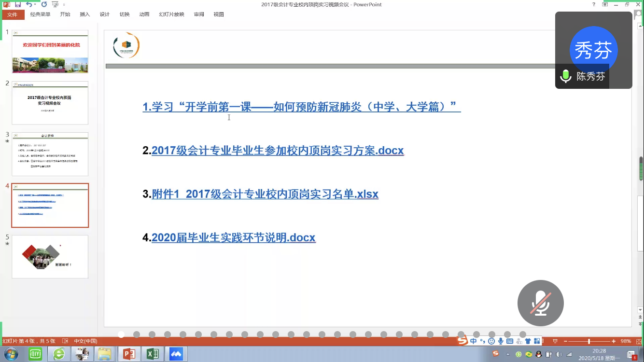Click the spell check book icon in status bar
This screenshot has width=644, height=362.
click(x=65, y=341)
